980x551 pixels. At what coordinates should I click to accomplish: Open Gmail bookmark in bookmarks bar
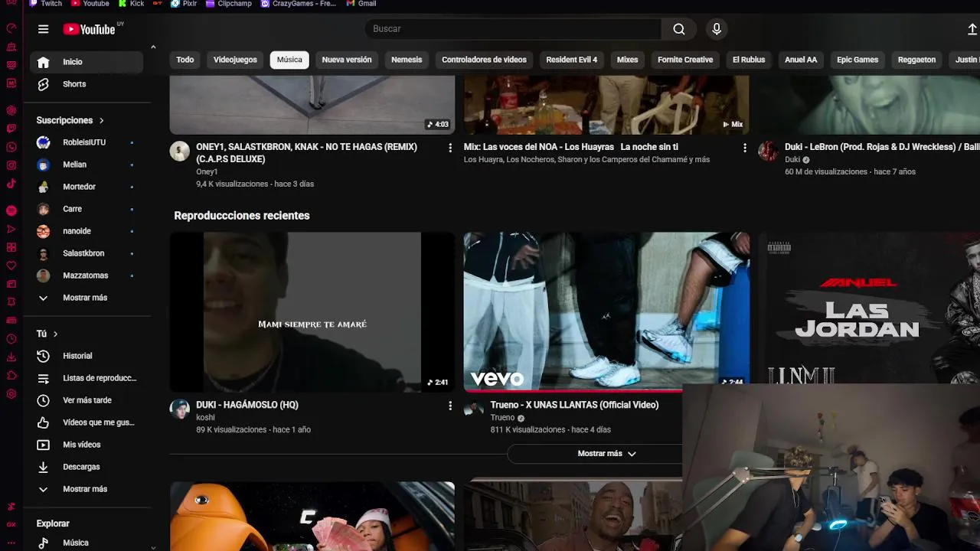361,4
